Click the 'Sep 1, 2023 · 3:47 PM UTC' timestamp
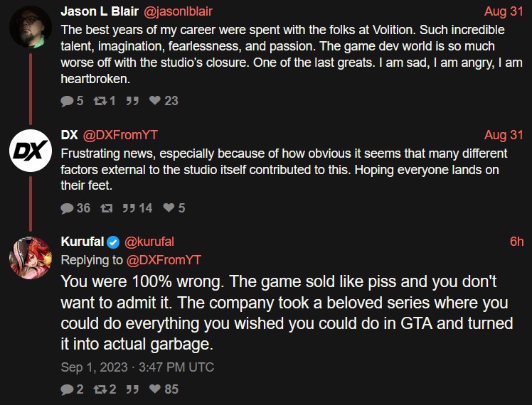The image size is (532, 405). coord(137,367)
